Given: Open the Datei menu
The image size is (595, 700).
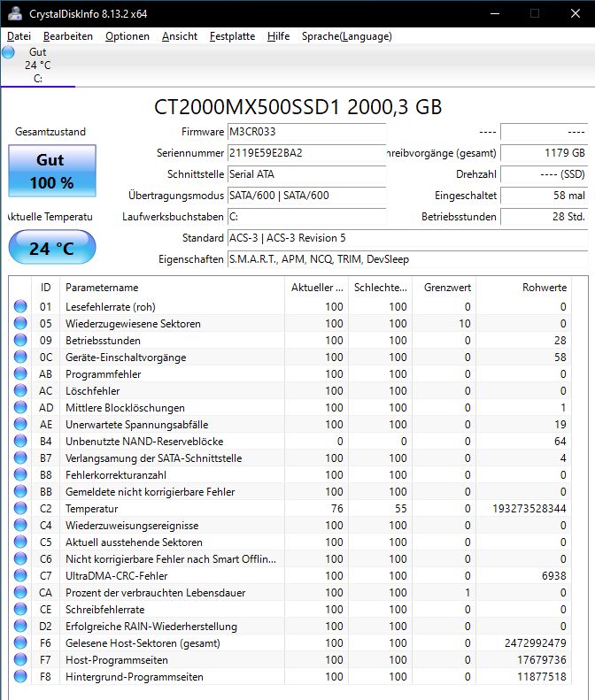Looking at the screenshot, I should pyautogui.click(x=19, y=36).
